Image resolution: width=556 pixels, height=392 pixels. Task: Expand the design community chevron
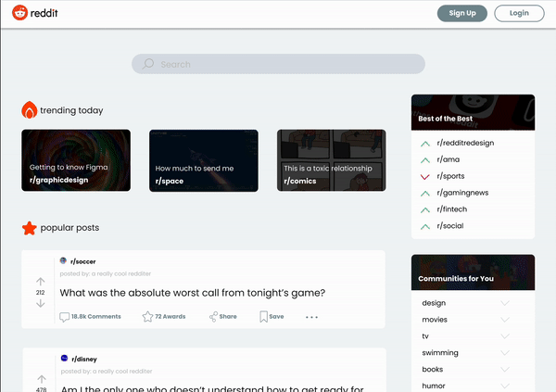point(505,303)
